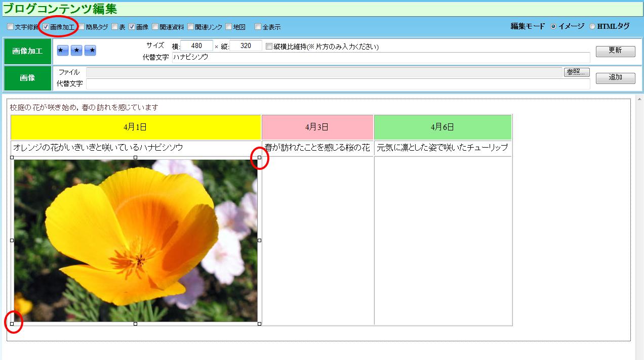
Task: Check the 表 checkbox
Action: (114, 27)
